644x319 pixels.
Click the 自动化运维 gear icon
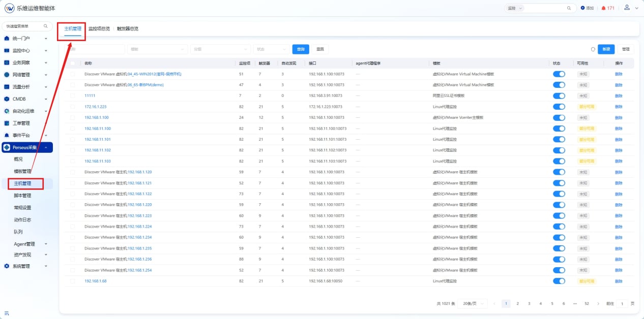coord(7,111)
